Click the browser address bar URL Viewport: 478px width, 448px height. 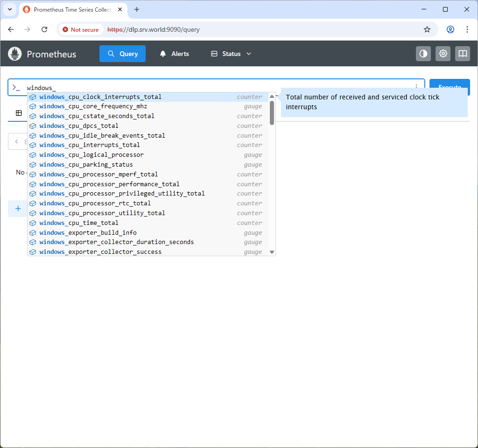point(153,29)
